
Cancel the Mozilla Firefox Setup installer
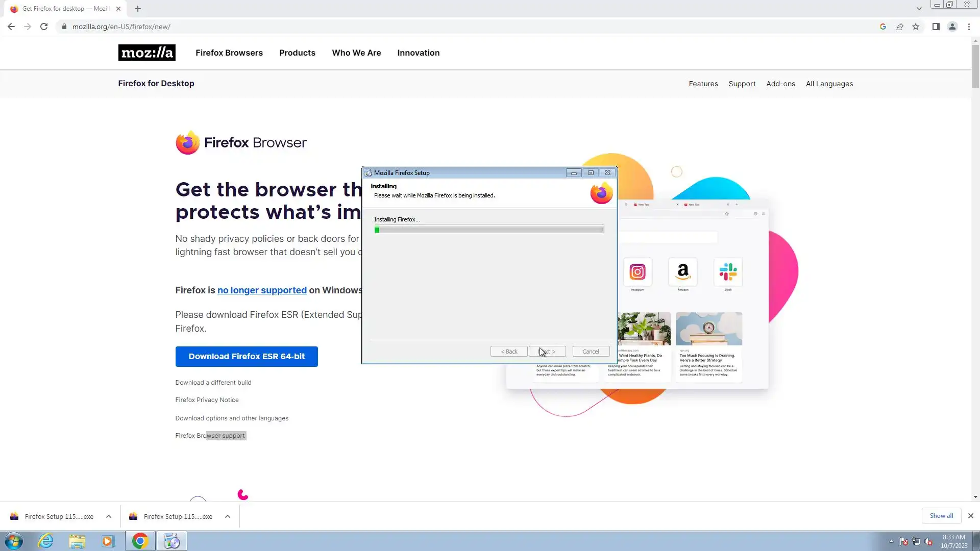(591, 352)
